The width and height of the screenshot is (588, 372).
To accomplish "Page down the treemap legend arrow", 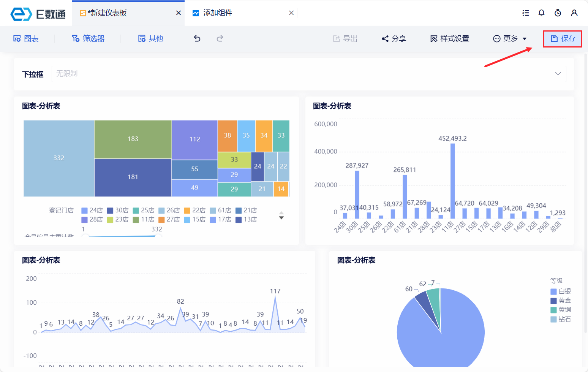I will (x=281, y=218).
